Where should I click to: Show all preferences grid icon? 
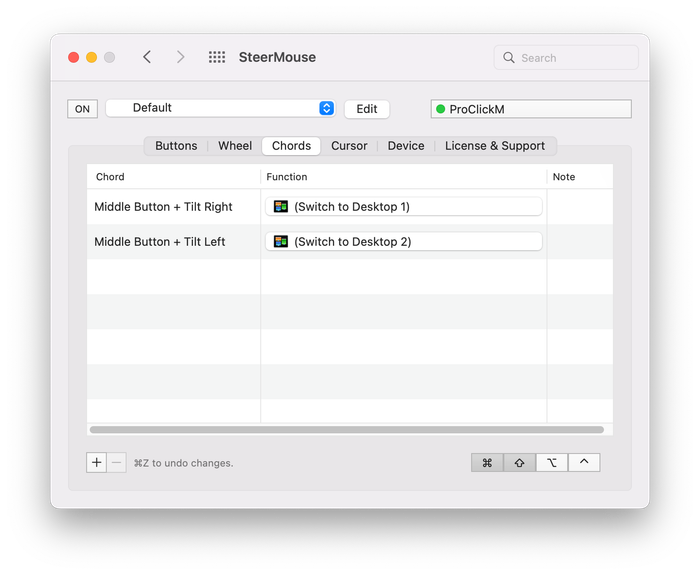coord(217,57)
